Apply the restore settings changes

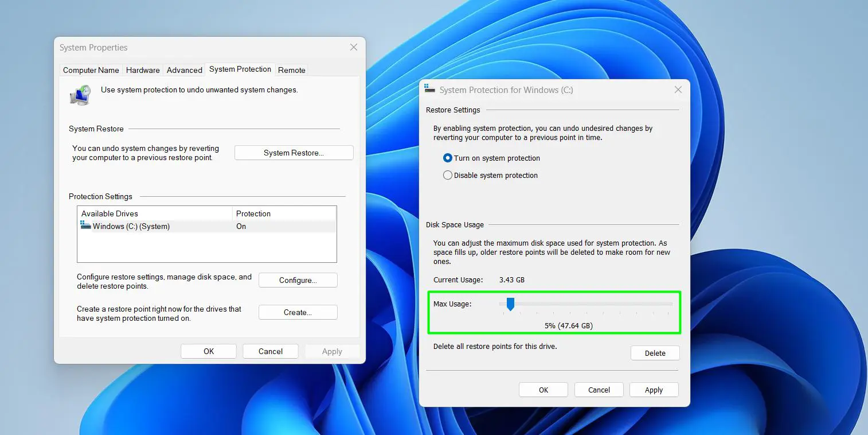click(x=654, y=390)
